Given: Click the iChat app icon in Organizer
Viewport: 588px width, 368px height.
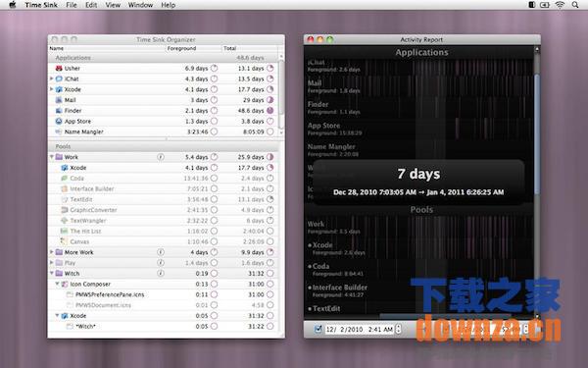Looking at the screenshot, I should [59, 79].
